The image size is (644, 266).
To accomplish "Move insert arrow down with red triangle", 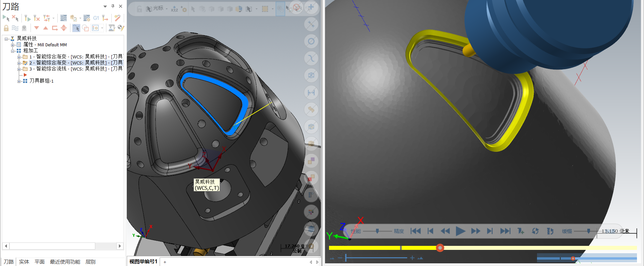I will [x=37, y=28].
